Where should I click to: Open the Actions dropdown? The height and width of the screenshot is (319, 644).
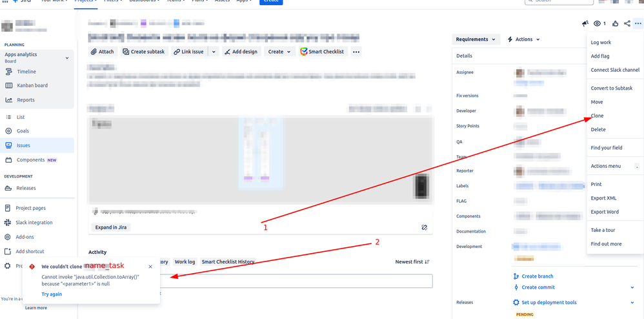(524, 39)
